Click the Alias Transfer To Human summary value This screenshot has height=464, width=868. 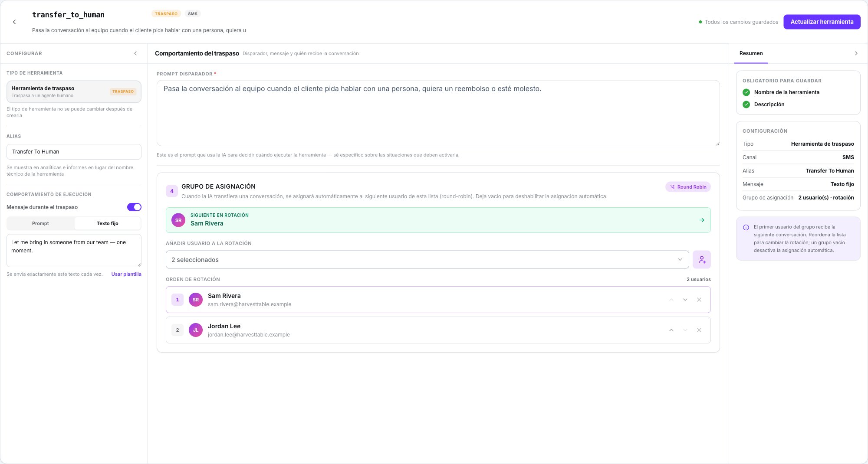point(829,171)
